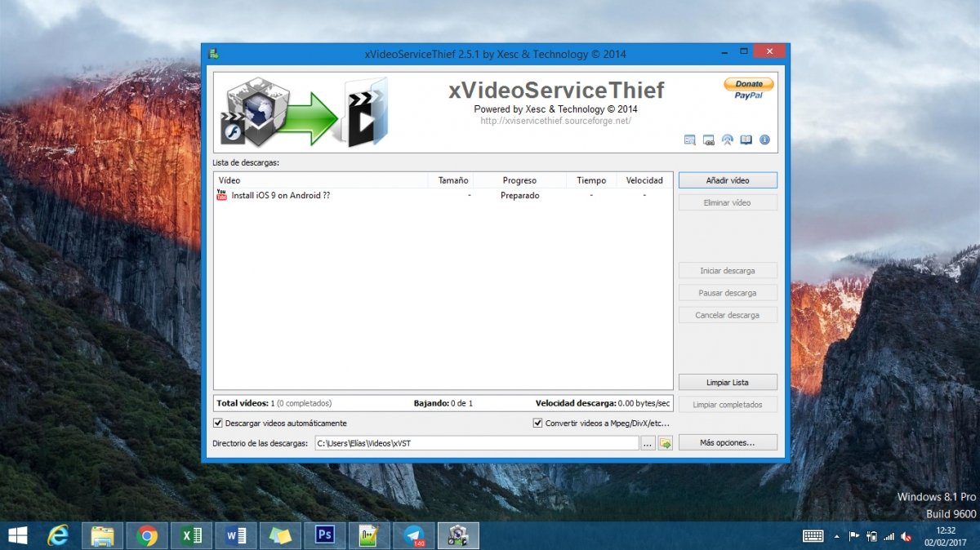Click the Cancelar descarga button
Image resolution: width=980 pixels, height=550 pixels.
click(728, 315)
